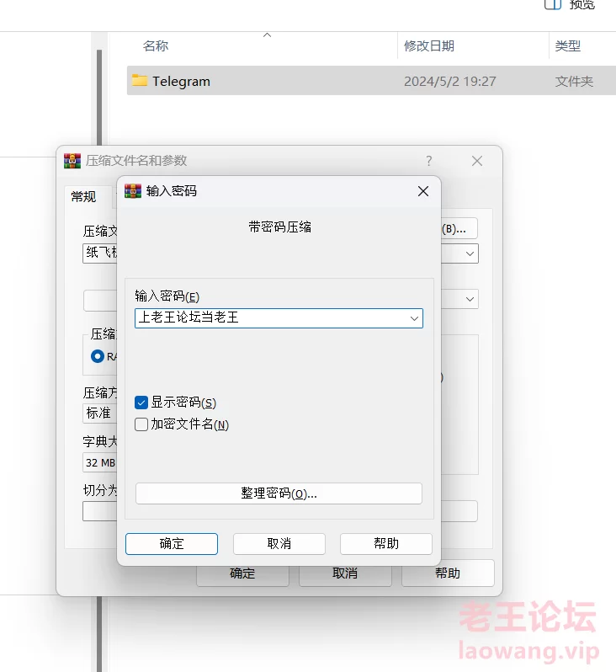The width and height of the screenshot is (616, 672).
Task: Sort by the 类型 column header
Action: (567, 45)
